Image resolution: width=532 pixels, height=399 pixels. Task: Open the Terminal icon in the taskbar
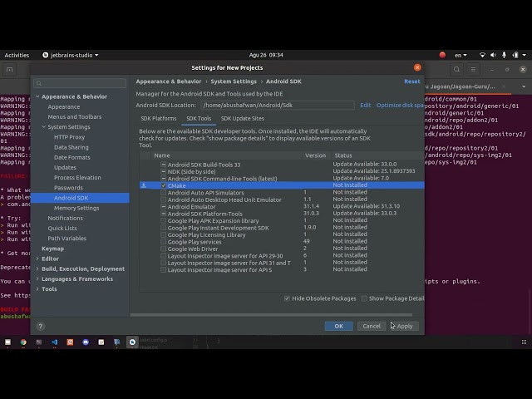[39, 342]
